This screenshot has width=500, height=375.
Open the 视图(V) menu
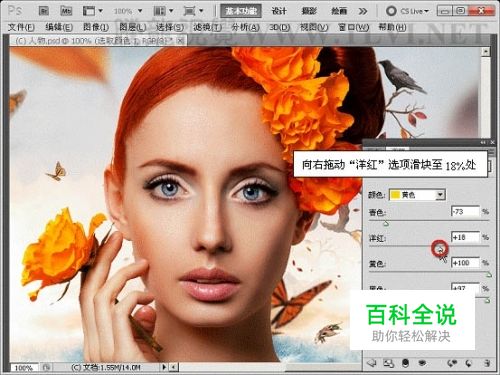click(314, 27)
